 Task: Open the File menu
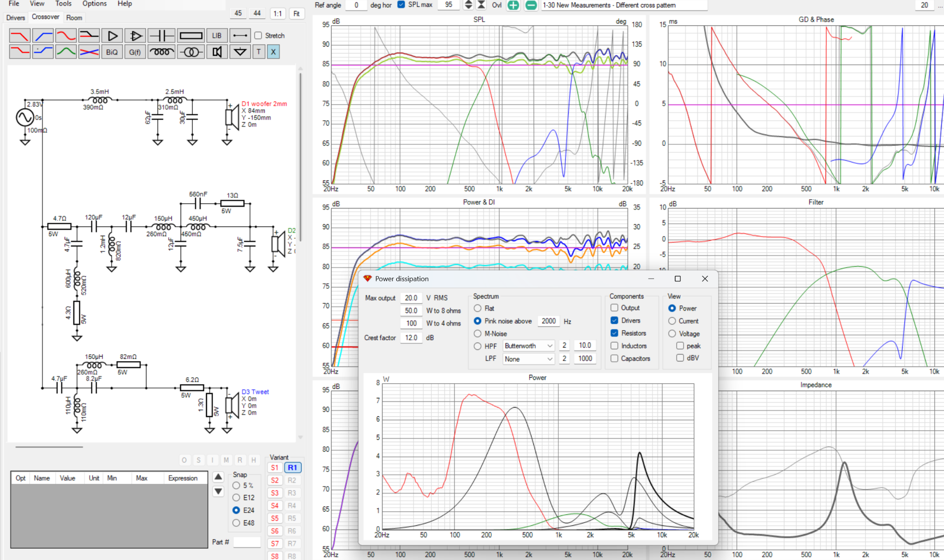(14, 4)
